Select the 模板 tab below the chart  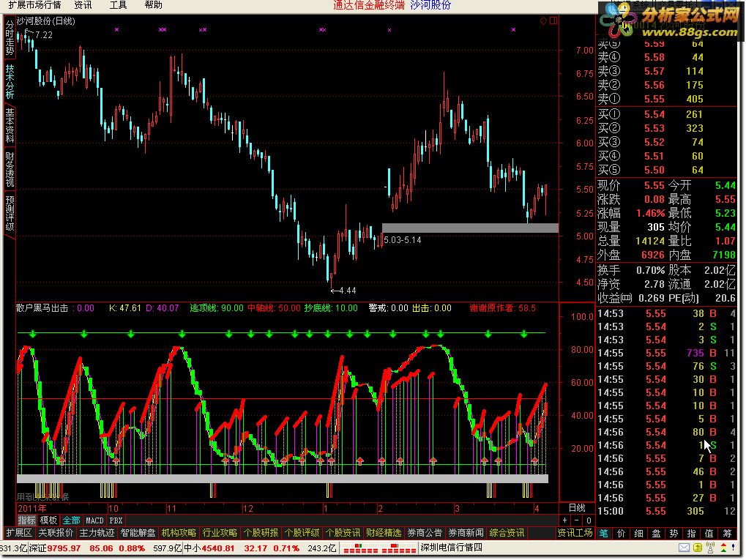[x=48, y=520]
